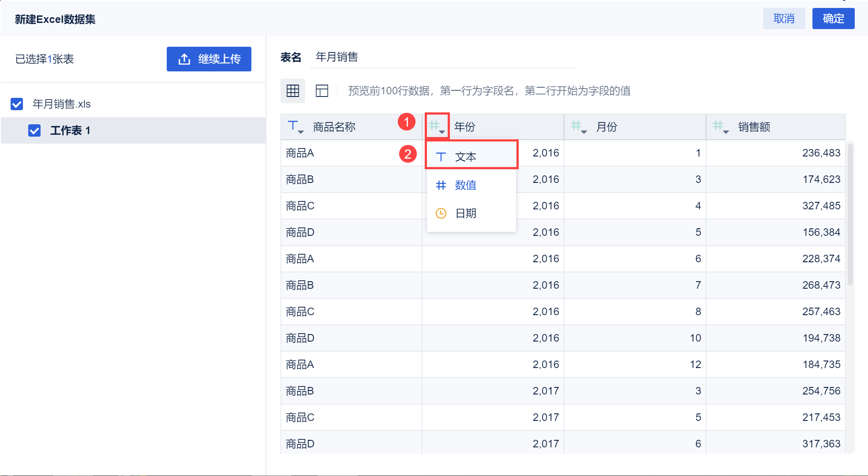Viewport: 868px width, 476px height.
Task: Click the clock icon for 日期
Action: pyautogui.click(x=441, y=213)
